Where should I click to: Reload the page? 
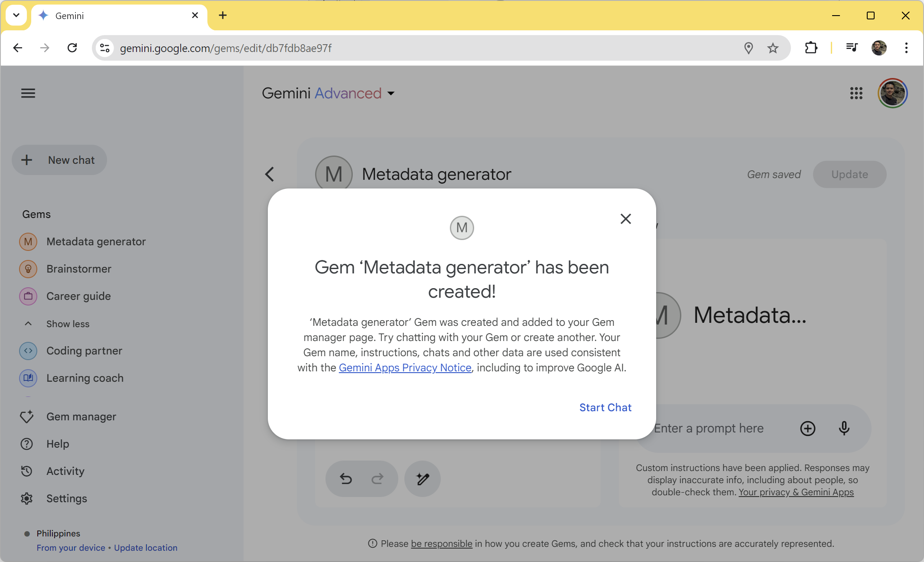72,48
